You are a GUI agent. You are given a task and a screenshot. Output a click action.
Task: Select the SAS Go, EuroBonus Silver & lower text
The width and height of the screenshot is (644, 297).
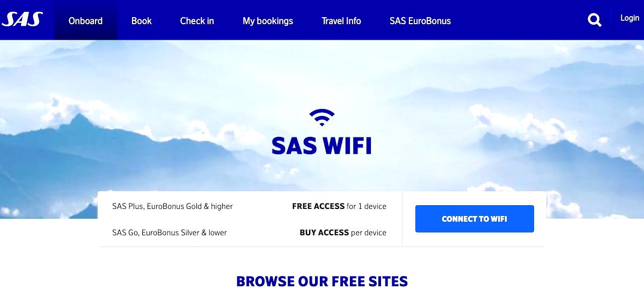coord(170,233)
